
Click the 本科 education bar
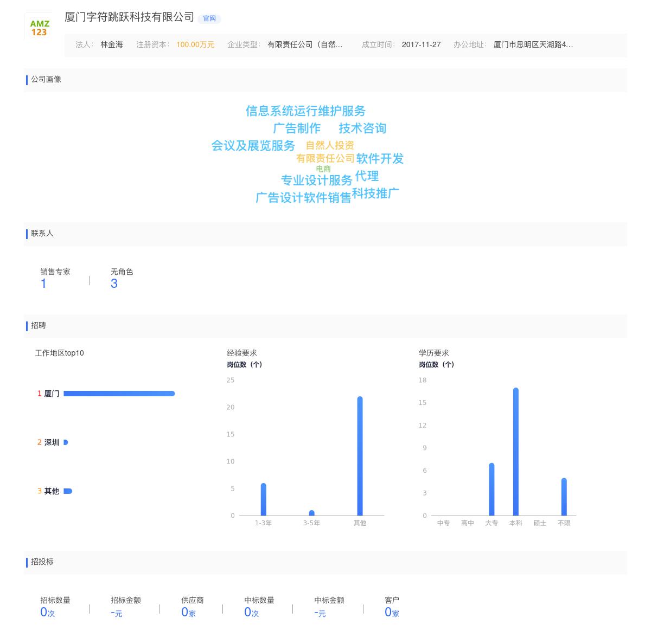point(516,452)
